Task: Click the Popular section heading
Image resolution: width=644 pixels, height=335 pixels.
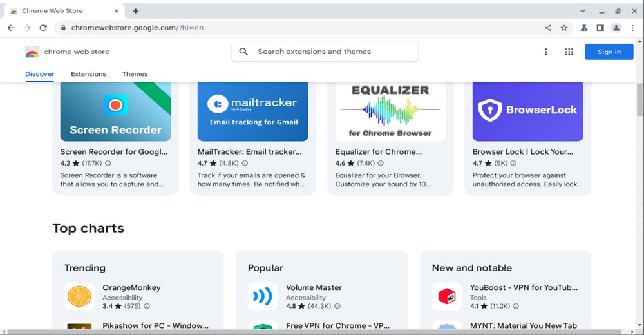Action: [265, 268]
